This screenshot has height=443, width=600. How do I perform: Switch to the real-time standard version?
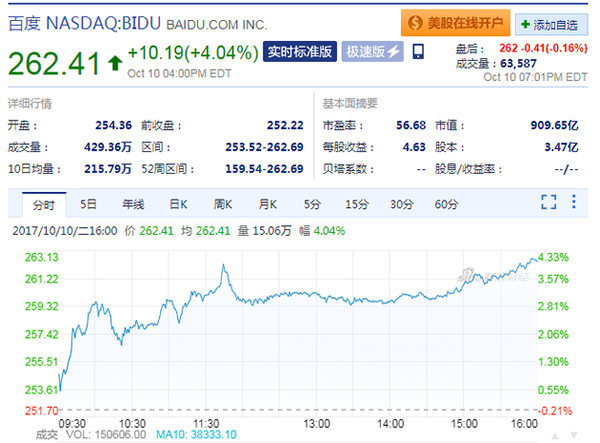click(300, 52)
